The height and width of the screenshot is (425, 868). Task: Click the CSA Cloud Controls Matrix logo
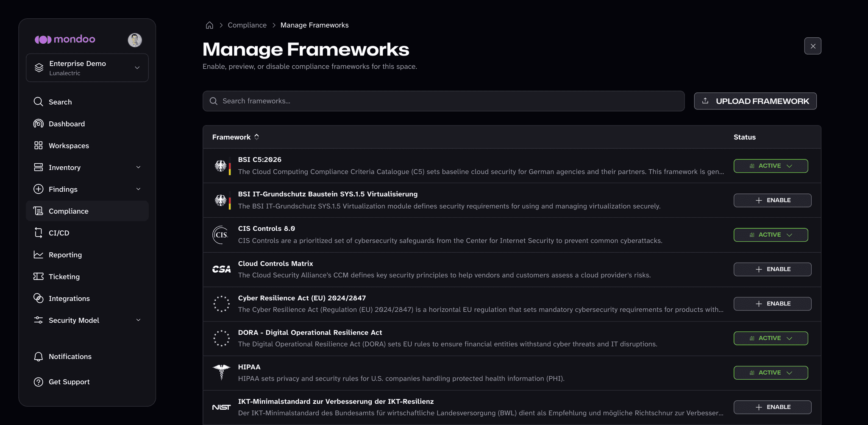pyautogui.click(x=222, y=269)
